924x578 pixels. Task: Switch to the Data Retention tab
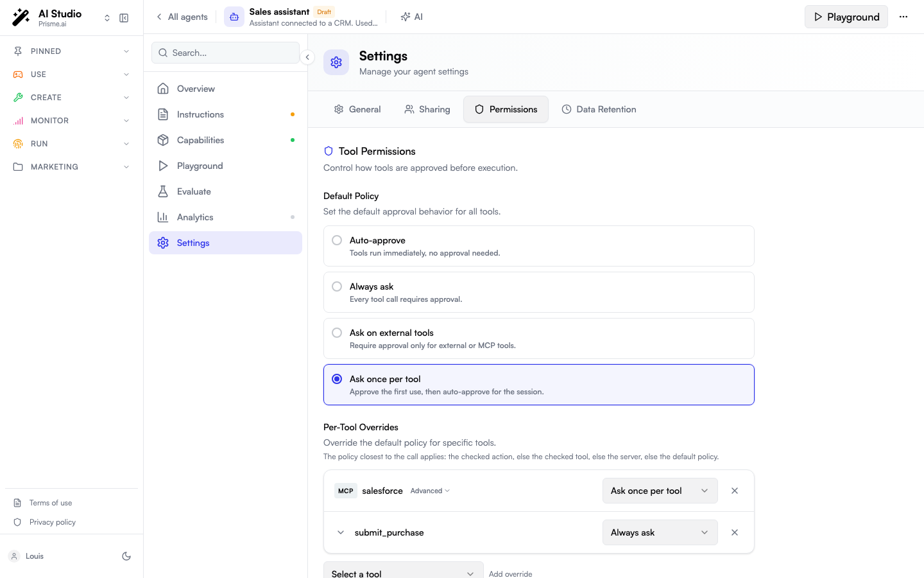599,109
